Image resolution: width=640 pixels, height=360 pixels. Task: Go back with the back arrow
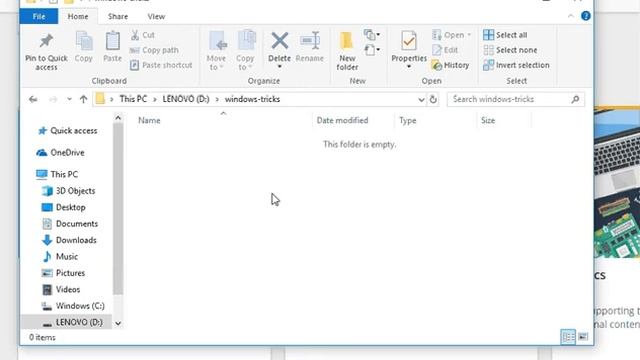[x=33, y=99]
